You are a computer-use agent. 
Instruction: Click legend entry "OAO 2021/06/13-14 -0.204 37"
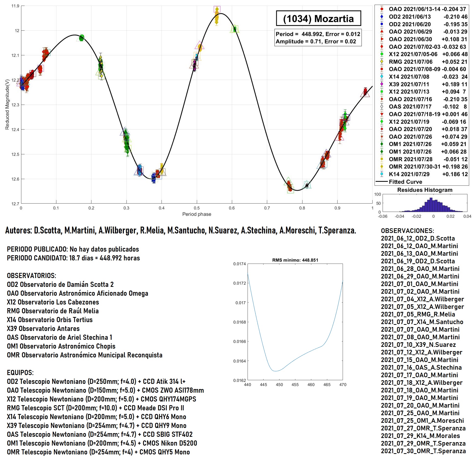(x=423, y=9)
